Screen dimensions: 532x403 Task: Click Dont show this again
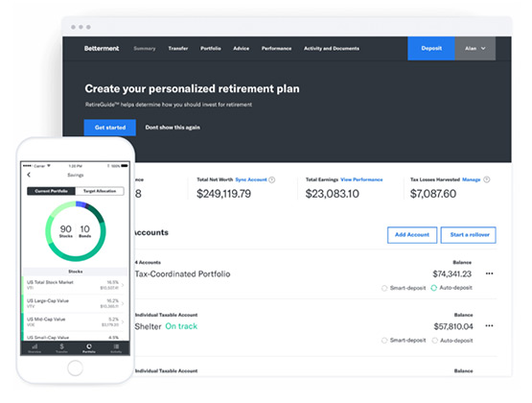173,128
